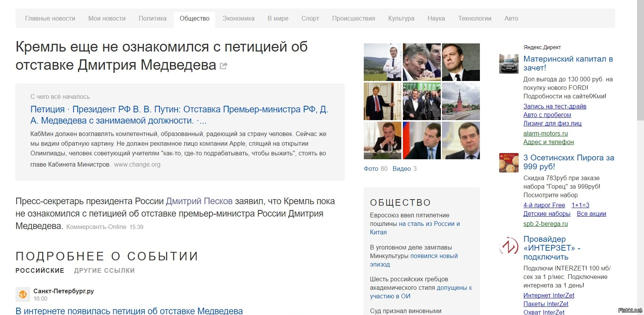Select the Российские sources tab
The image size is (644, 315).
click(x=40, y=270)
